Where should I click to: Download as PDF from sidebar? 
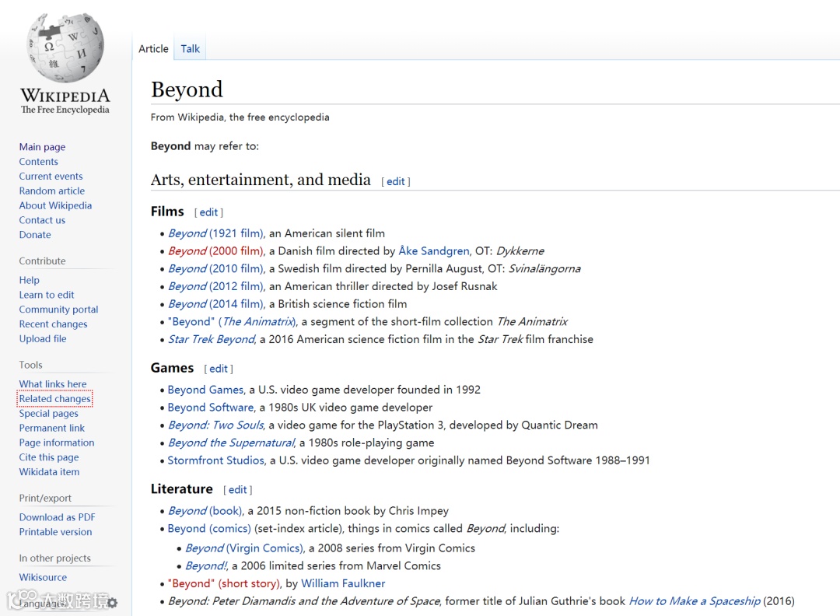tap(58, 517)
